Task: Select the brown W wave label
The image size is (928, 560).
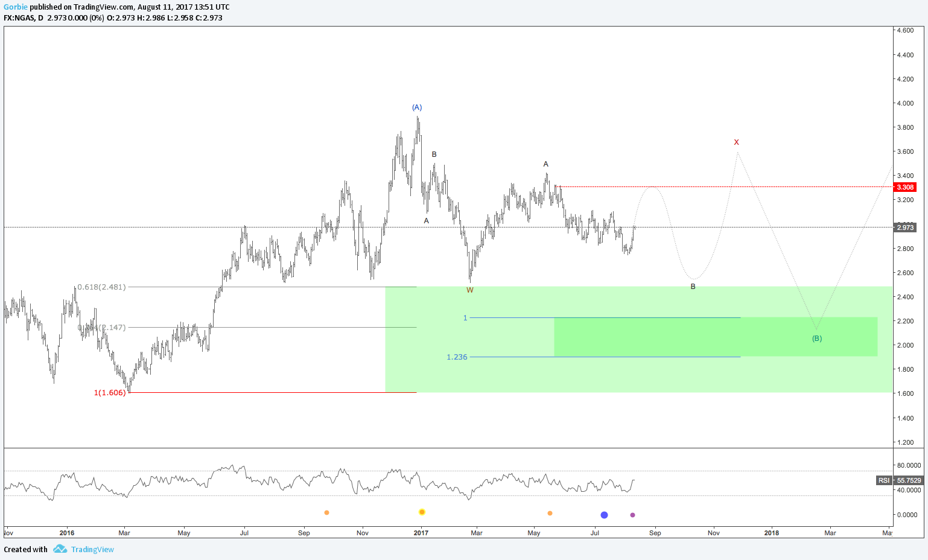Action: [x=470, y=290]
